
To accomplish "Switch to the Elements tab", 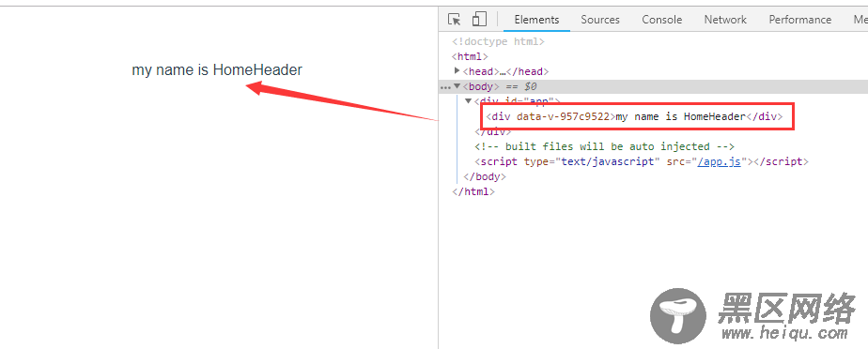I will pos(536,20).
